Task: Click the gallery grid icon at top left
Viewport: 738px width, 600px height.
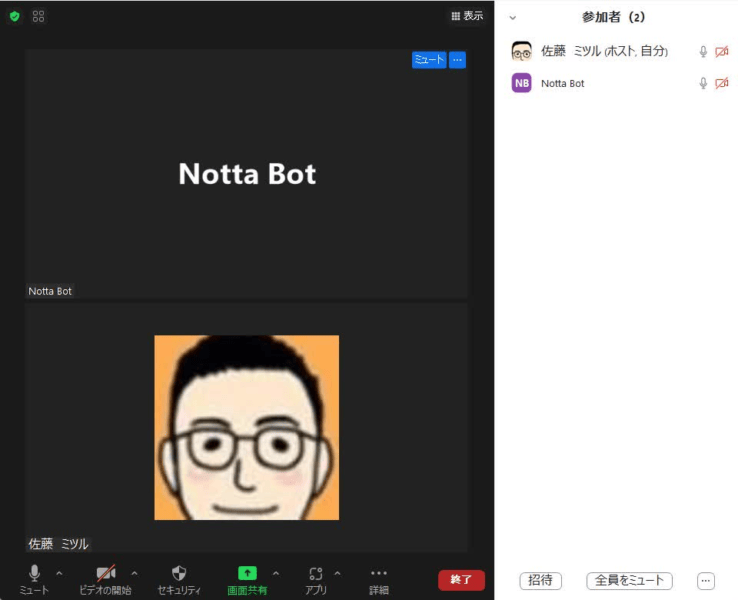Action: tap(38, 16)
